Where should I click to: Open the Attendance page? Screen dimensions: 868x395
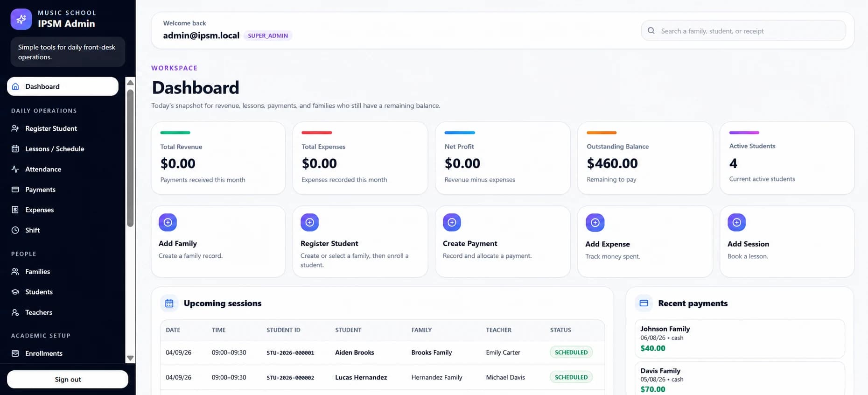click(x=63, y=169)
